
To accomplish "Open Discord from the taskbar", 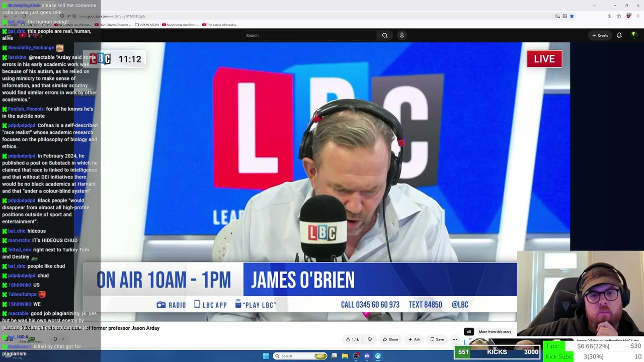I will pos(367,356).
